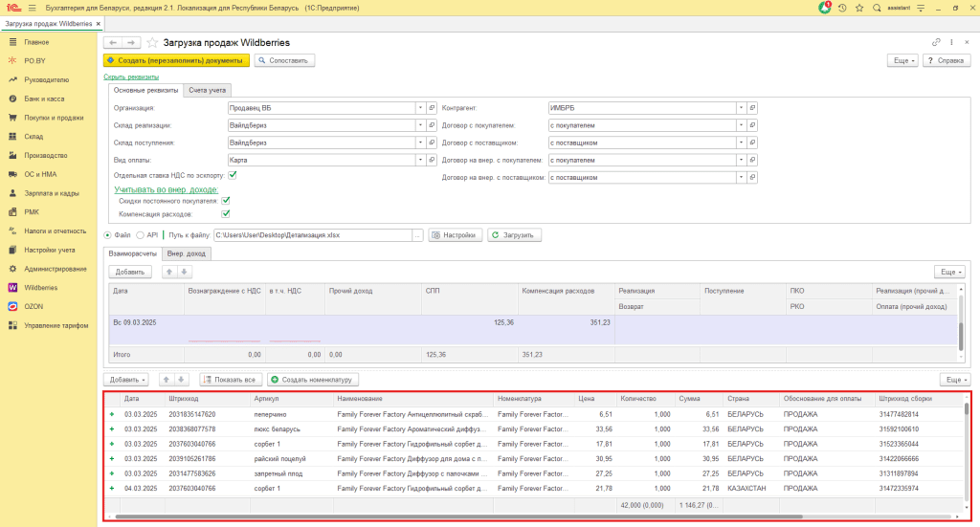The width and height of the screenshot is (980, 527).
Task: Click Создать (перезаполнить) документы button
Action: (177, 60)
